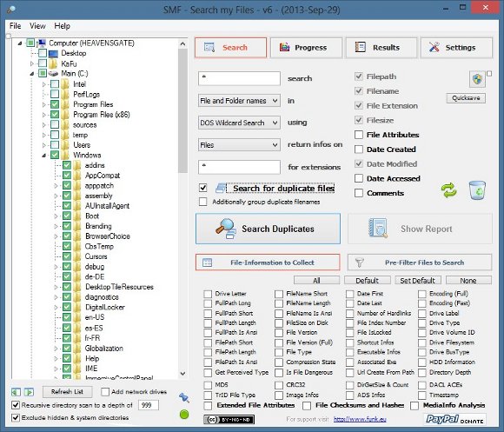Image resolution: width=504 pixels, height=432 pixels.
Task: Expand the Program Files (x86) node
Action: 43,115
